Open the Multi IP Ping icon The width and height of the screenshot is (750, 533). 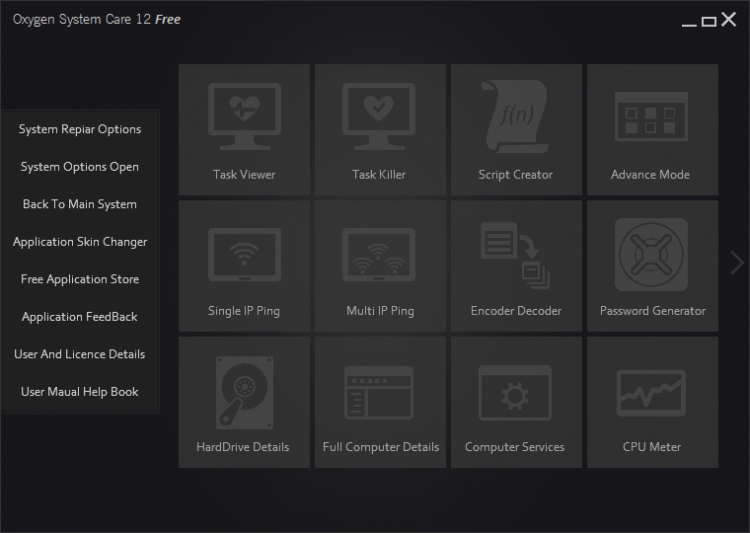(379, 255)
